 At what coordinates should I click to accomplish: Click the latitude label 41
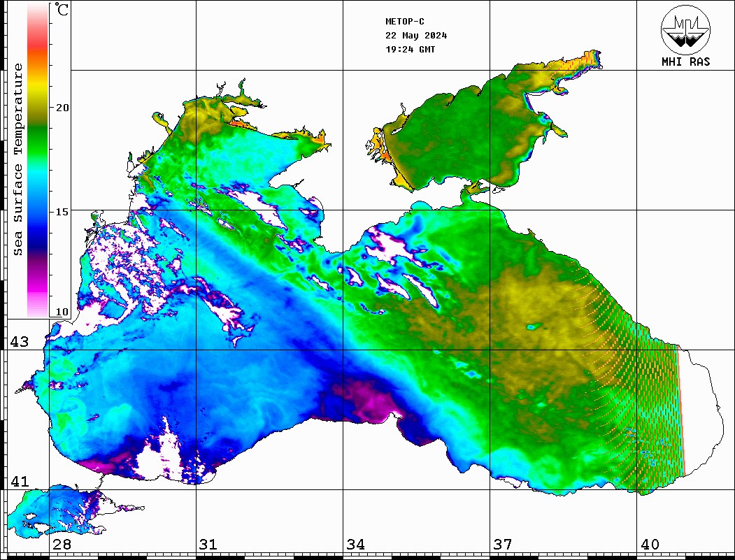(20, 482)
